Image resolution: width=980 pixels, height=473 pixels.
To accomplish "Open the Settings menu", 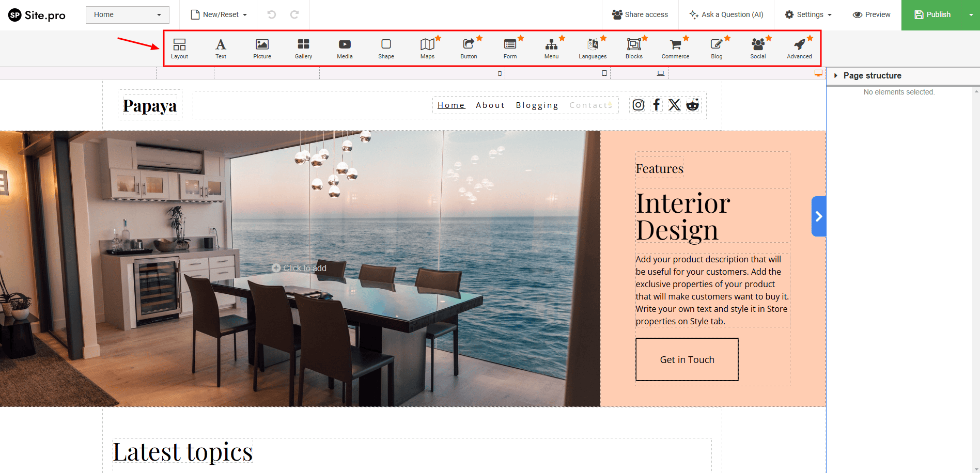I will [808, 14].
